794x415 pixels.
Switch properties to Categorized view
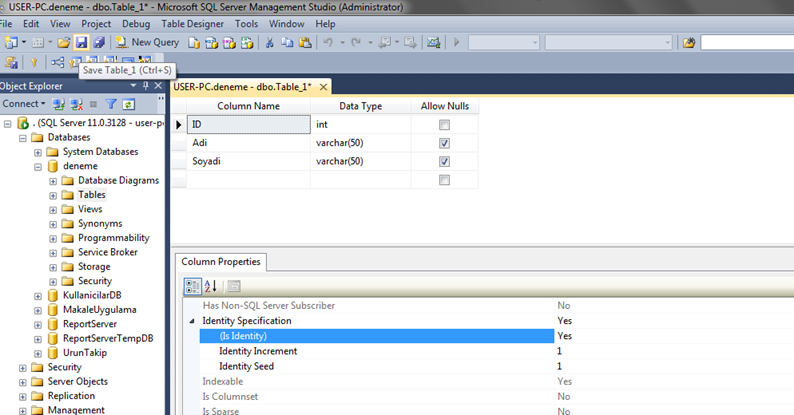(192, 286)
